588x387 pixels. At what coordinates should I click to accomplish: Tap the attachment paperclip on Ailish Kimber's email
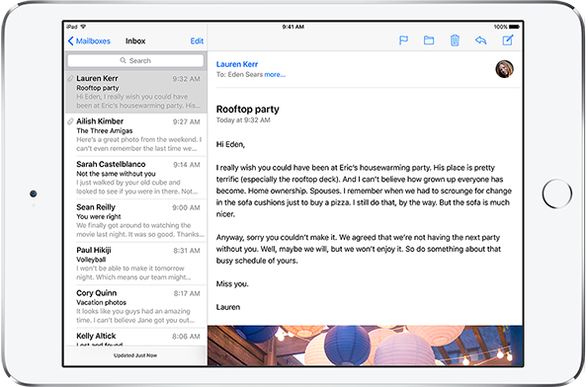[70, 121]
